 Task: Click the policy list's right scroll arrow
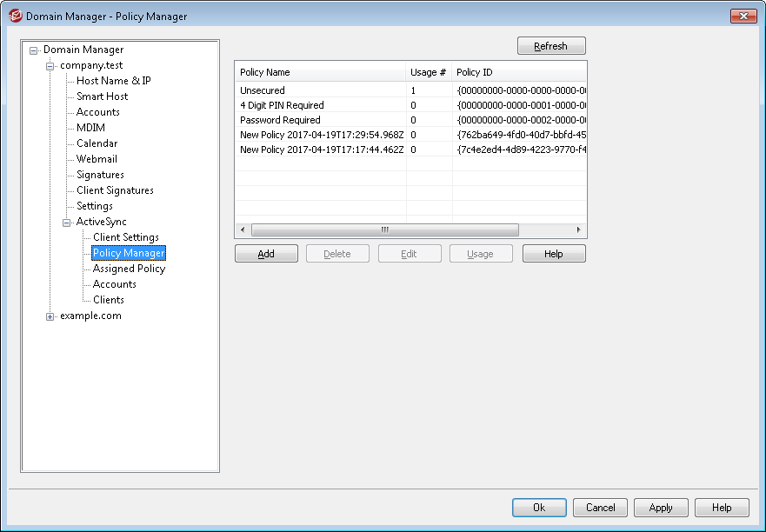[x=579, y=229]
